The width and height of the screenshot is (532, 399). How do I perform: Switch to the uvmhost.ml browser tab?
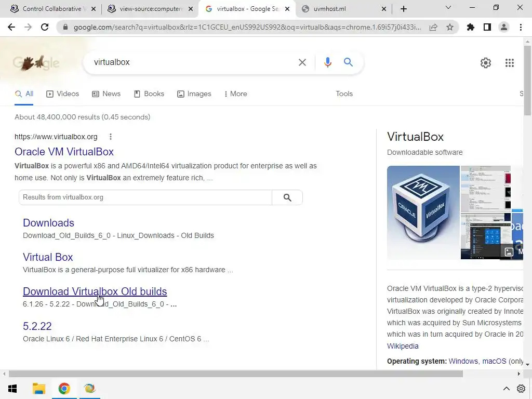(344, 9)
